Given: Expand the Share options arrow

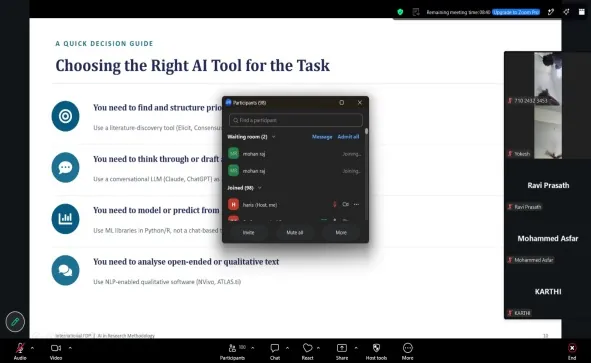Looking at the screenshot, I should [356, 348].
